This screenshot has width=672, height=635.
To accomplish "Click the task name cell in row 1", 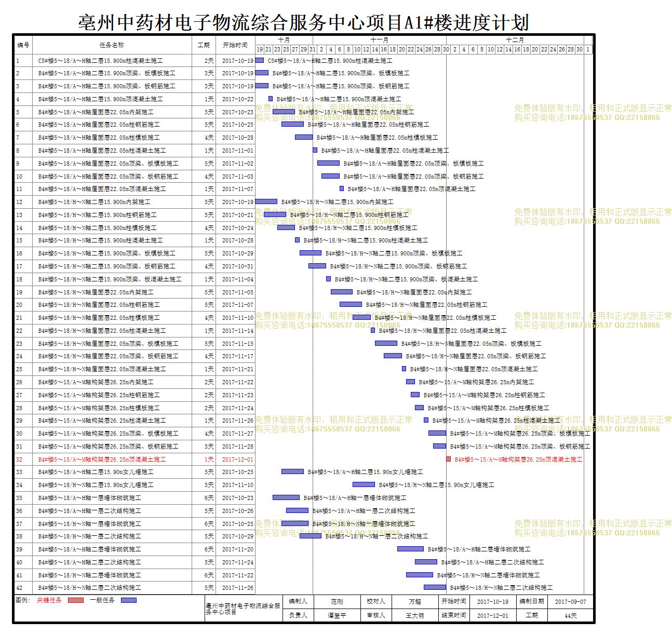I will pos(112,61).
